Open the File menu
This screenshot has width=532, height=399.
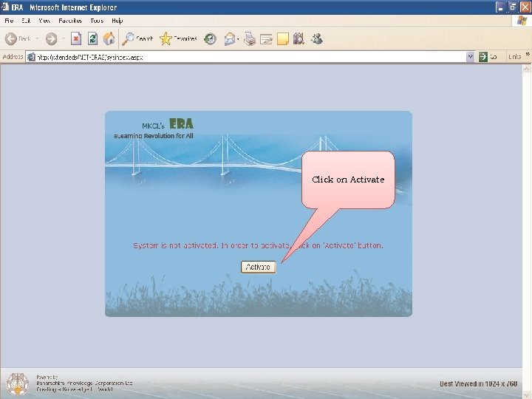9,21
